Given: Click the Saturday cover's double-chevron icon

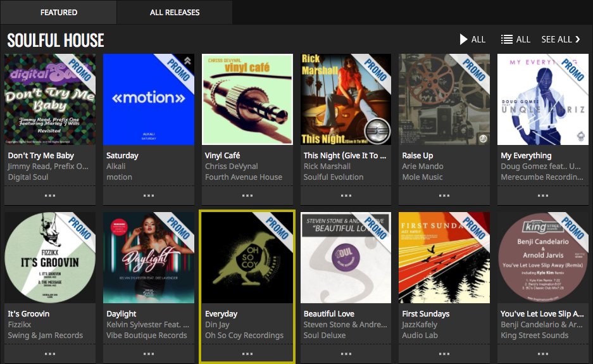Looking at the screenshot, I should pyautogui.click(x=187, y=61).
